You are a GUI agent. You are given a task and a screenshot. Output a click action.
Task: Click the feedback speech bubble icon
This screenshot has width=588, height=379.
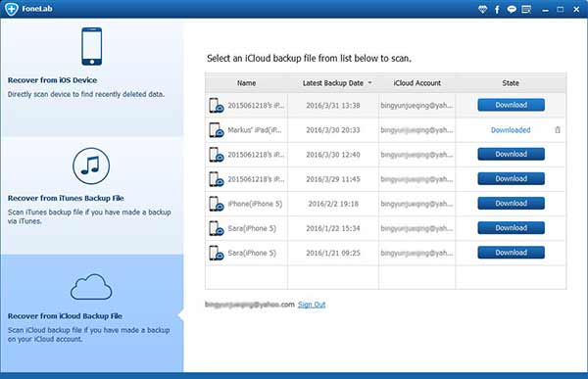click(x=512, y=10)
